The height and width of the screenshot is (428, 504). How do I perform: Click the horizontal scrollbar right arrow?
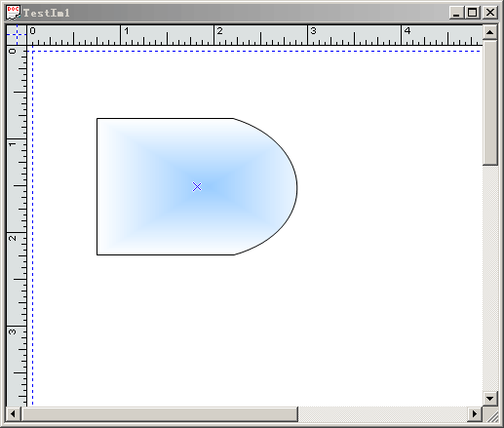[x=475, y=414]
